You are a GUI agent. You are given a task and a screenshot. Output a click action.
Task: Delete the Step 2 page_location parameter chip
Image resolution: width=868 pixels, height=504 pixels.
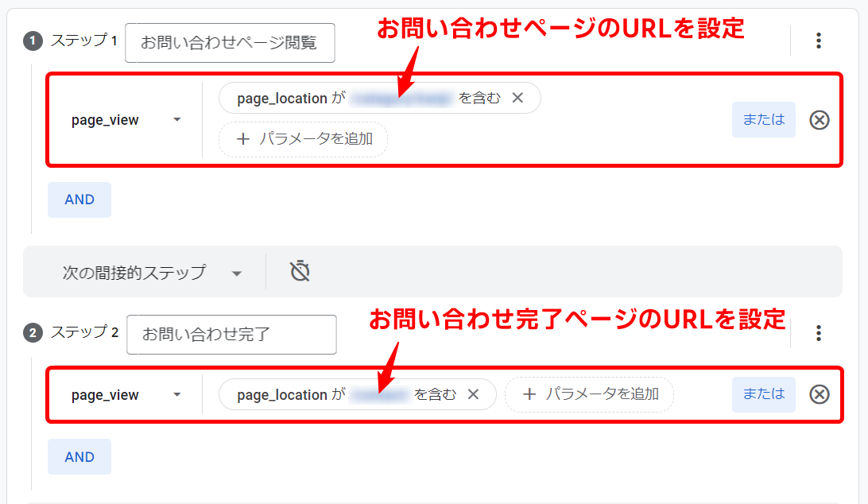click(x=473, y=394)
